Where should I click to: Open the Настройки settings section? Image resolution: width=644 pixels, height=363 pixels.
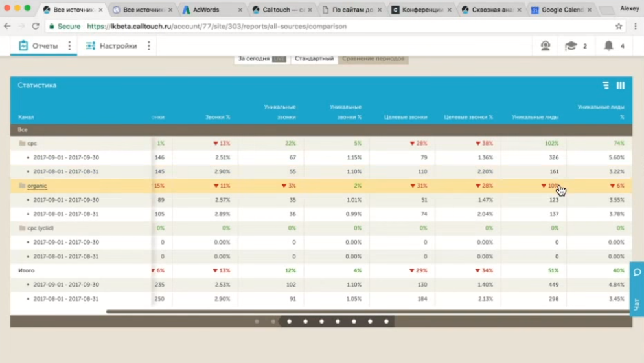tap(111, 45)
